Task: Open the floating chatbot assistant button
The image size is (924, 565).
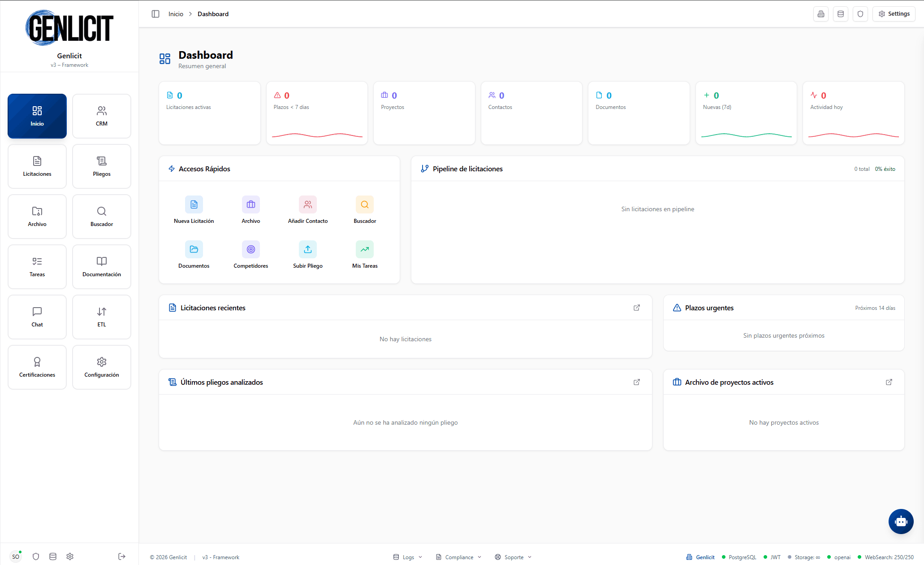Action: pos(901,522)
